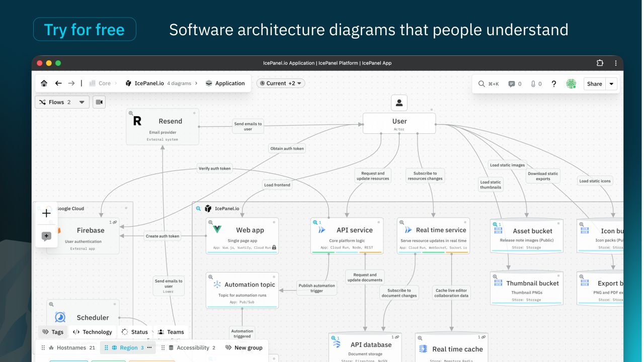This screenshot has width=644, height=362.
Task: Switch to the Status tab
Action: pos(134,332)
